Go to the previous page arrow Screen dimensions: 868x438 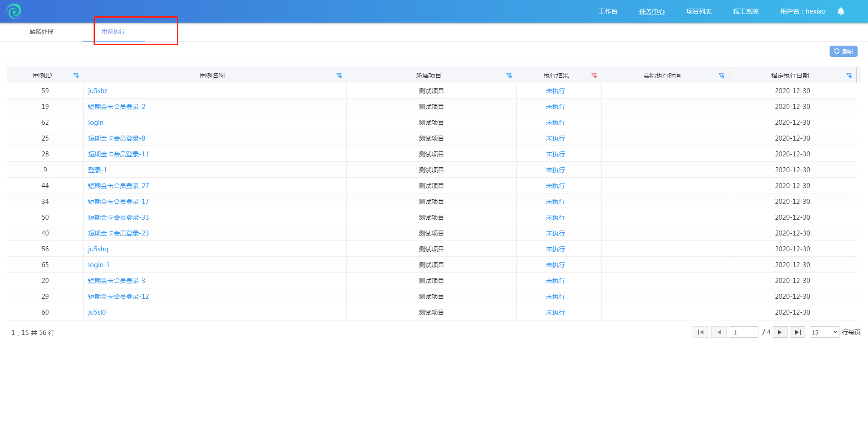(719, 332)
